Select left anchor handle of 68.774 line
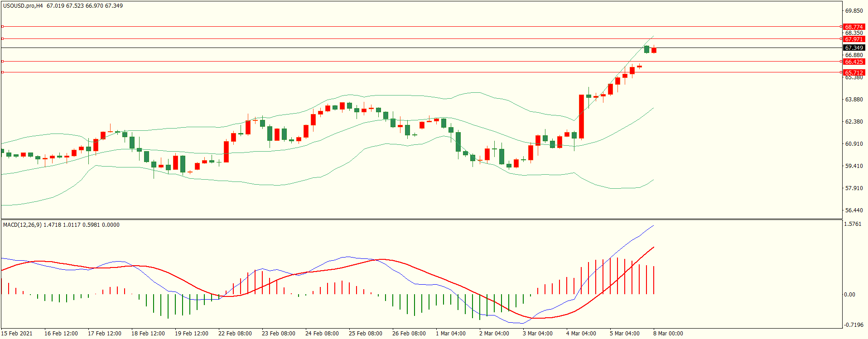The image size is (868, 339). 3,27
